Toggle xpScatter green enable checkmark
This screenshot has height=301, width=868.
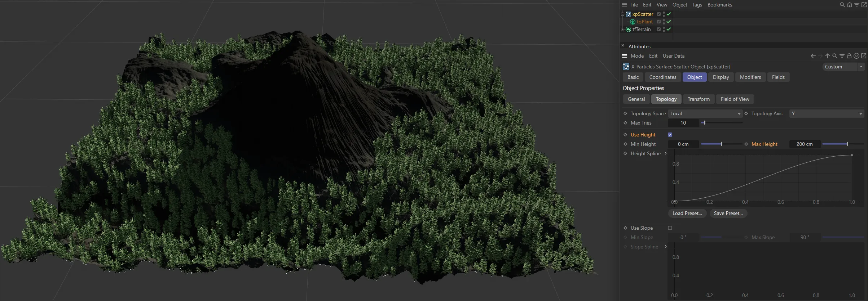(x=669, y=14)
